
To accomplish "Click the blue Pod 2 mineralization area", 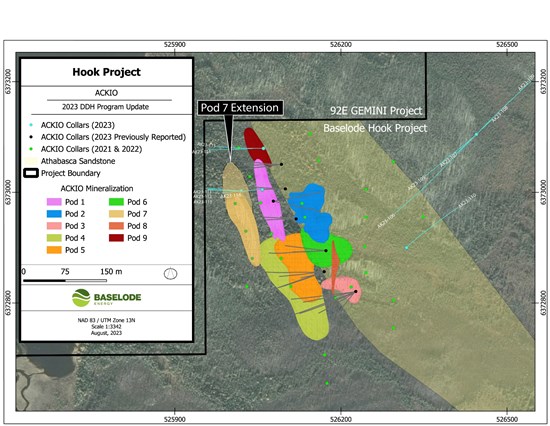I will click(x=311, y=212).
